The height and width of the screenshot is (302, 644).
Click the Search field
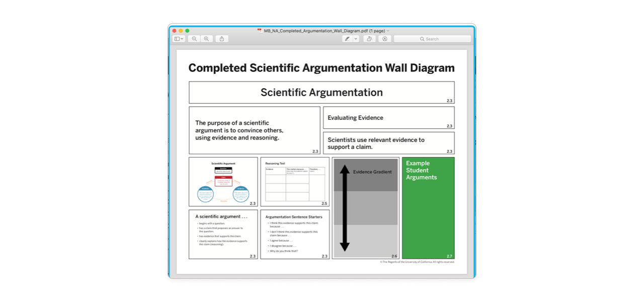click(432, 39)
